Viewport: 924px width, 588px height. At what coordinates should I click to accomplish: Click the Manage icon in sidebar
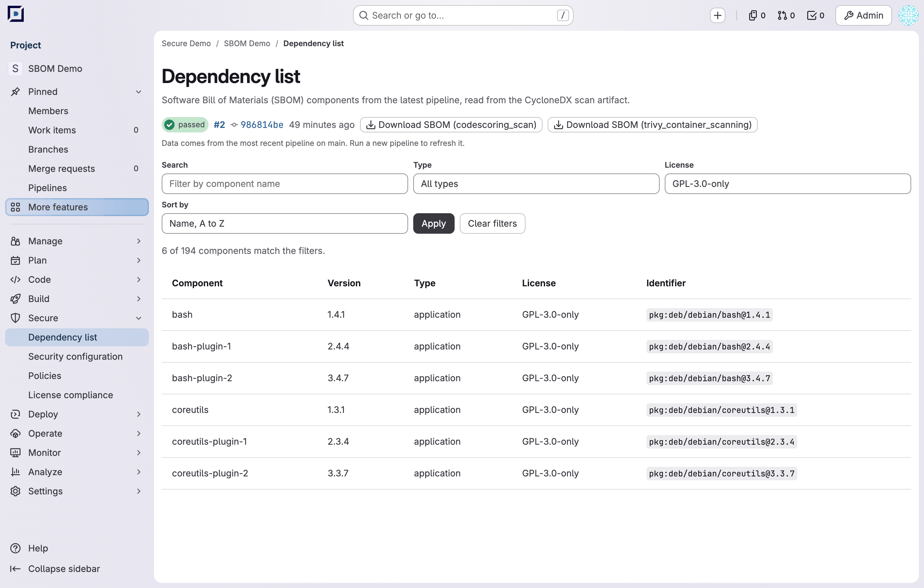[x=15, y=241]
